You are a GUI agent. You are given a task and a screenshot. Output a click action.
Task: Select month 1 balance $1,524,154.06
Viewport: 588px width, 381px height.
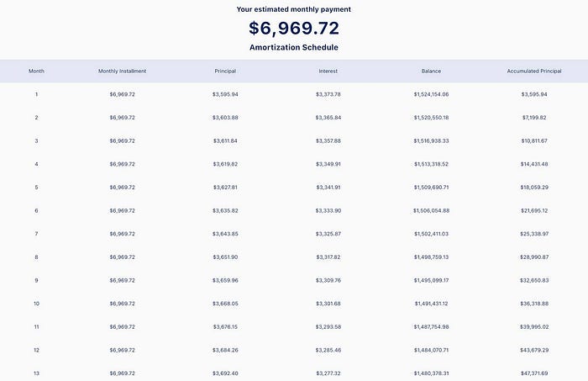click(x=431, y=94)
